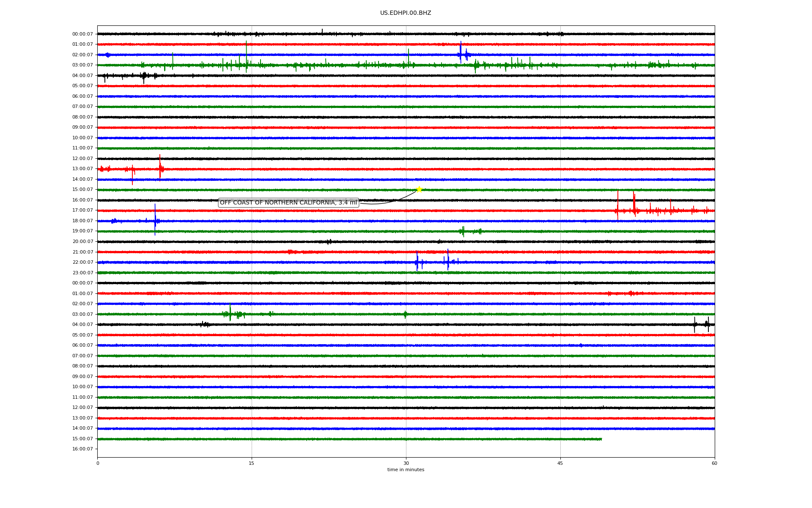Click the end of the last green trace
This screenshot has height=508, width=812.
601,439
